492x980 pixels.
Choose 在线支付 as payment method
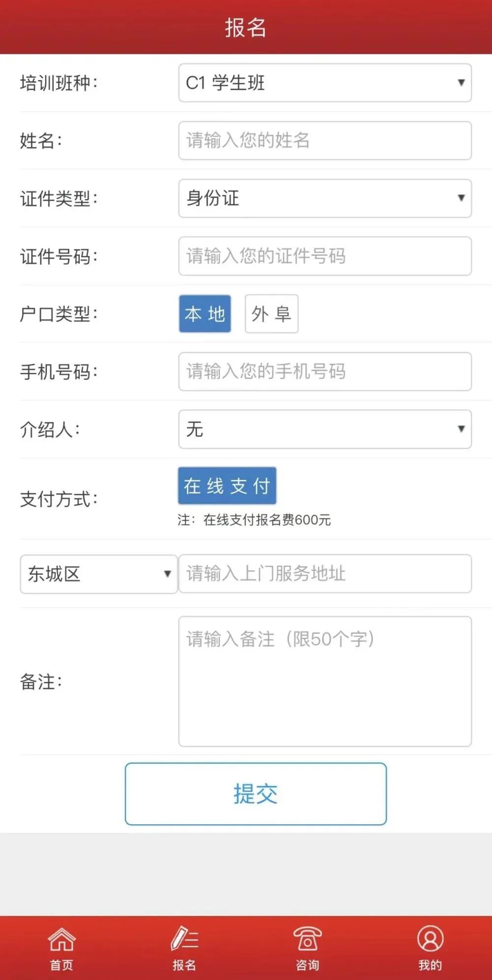tap(226, 486)
